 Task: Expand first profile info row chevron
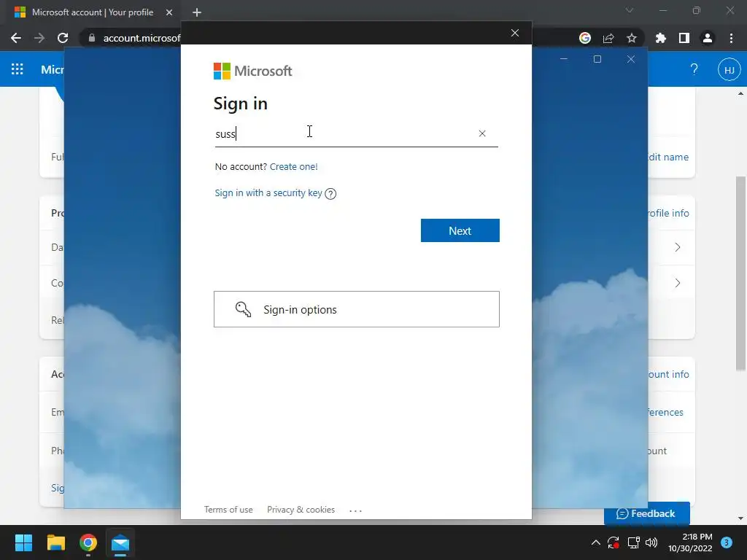pos(678,247)
